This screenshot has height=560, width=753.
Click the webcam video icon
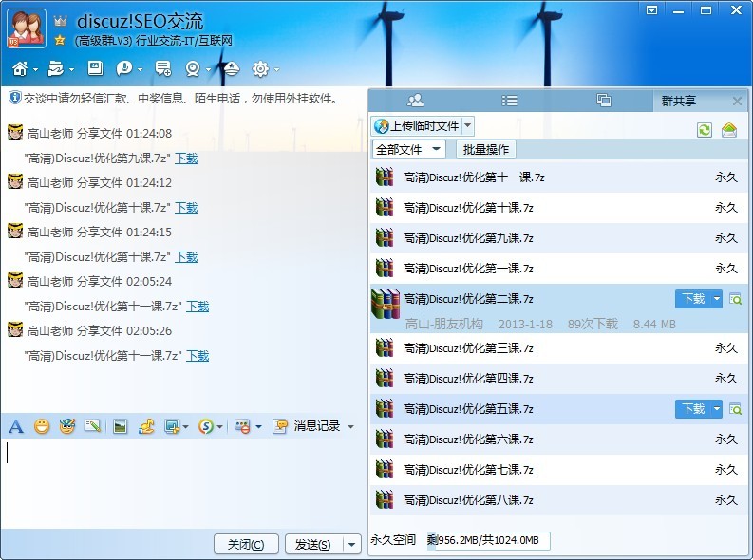point(193,69)
